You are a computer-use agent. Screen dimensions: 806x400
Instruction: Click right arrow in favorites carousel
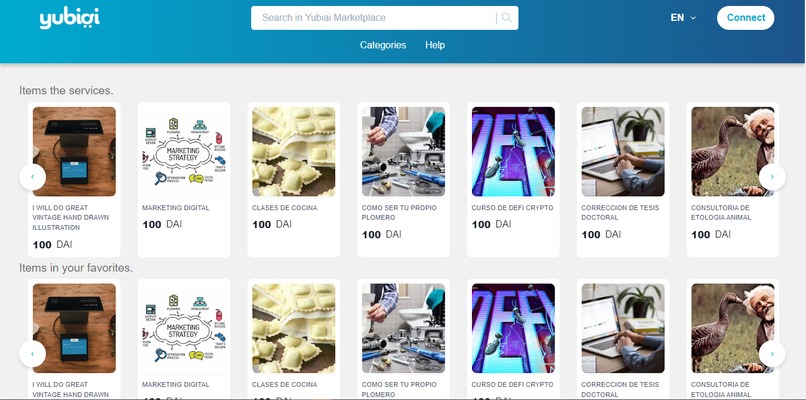click(772, 354)
